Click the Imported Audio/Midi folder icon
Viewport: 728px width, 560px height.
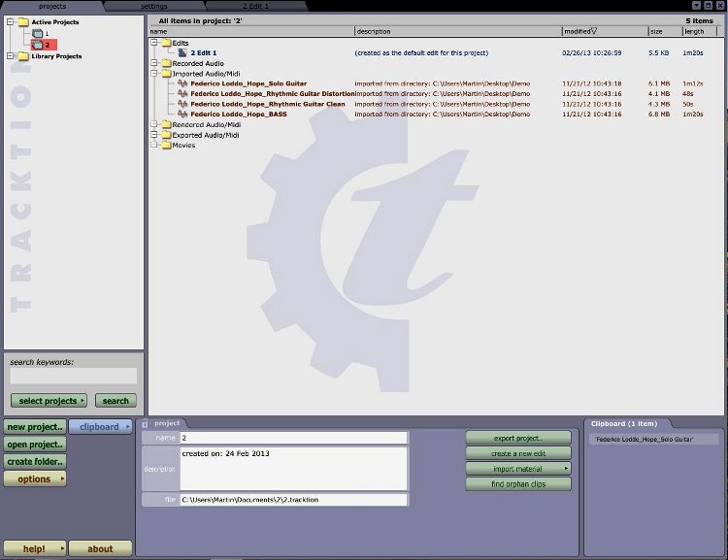(167, 74)
